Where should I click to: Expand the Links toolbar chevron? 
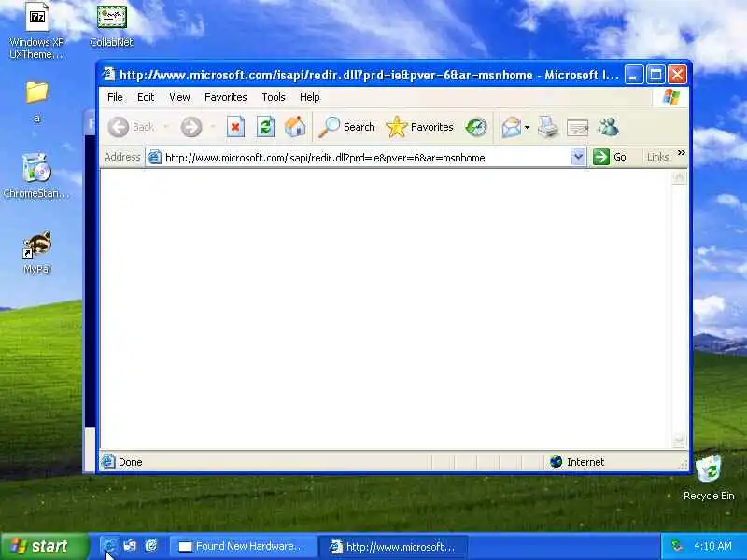[682, 153]
